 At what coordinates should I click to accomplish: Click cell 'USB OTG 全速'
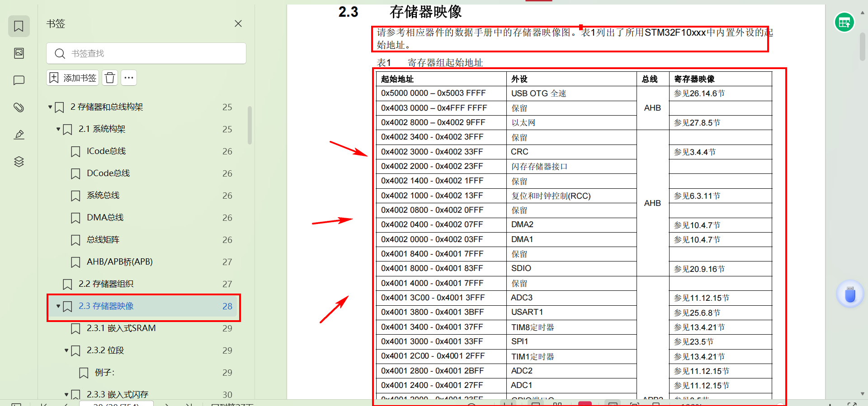coord(538,93)
